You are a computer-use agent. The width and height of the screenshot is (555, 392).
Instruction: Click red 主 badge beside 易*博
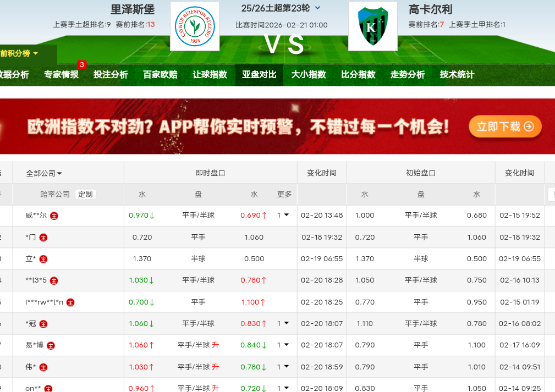pyautogui.click(x=51, y=345)
